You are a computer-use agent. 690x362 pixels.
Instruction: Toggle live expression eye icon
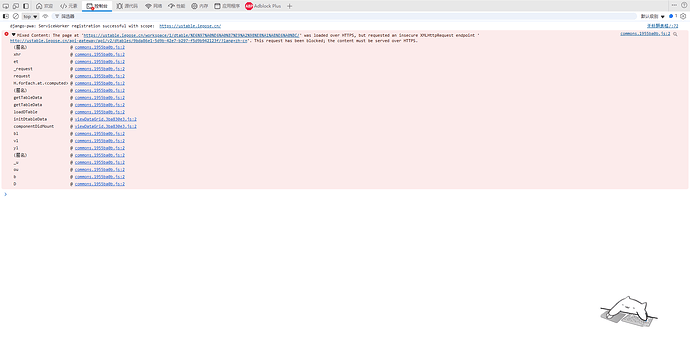tap(45, 16)
